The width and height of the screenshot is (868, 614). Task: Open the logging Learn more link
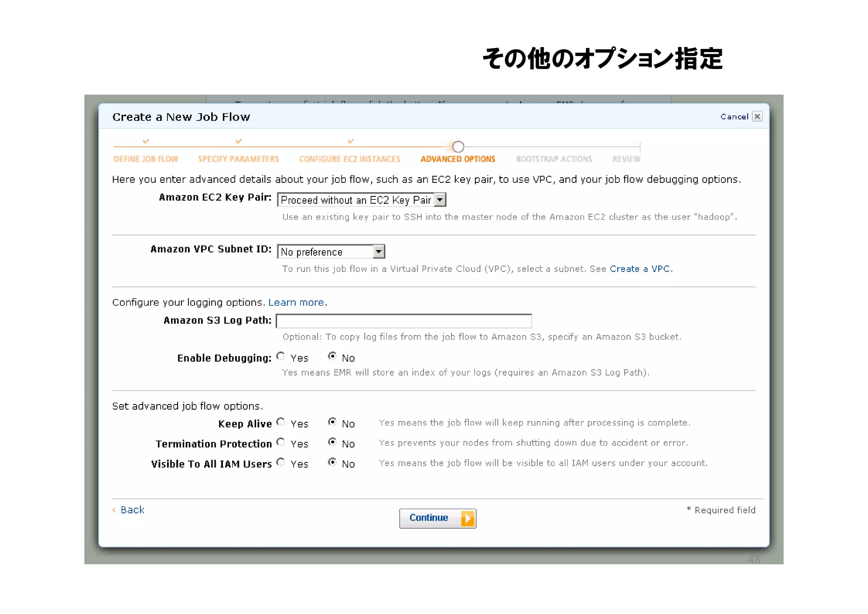pyautogui.click(x=296, y=302)
